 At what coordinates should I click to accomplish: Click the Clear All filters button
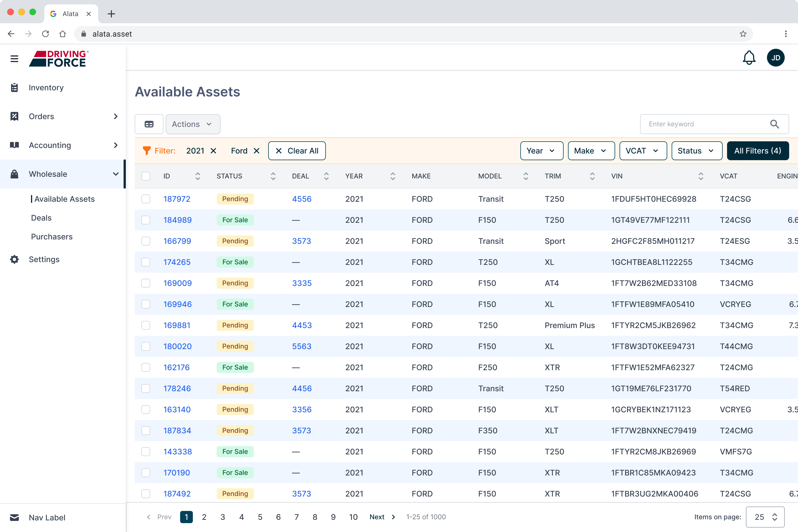click(x=297, y=151)
